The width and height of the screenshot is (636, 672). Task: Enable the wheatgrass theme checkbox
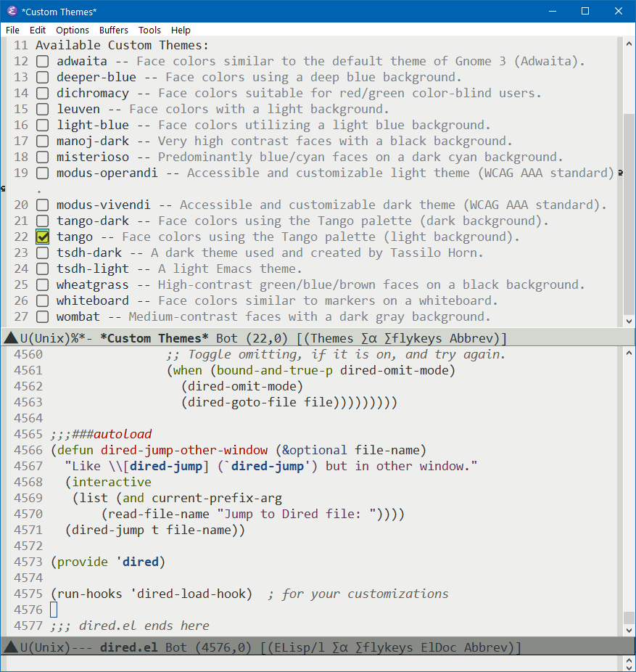(x=41, y=284)
